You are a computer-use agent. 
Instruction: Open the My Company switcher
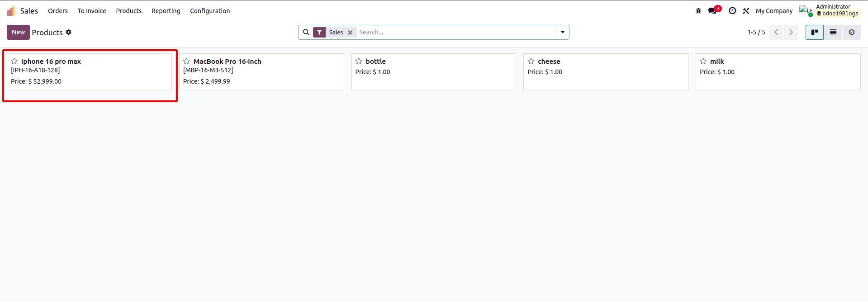point(774,11)
